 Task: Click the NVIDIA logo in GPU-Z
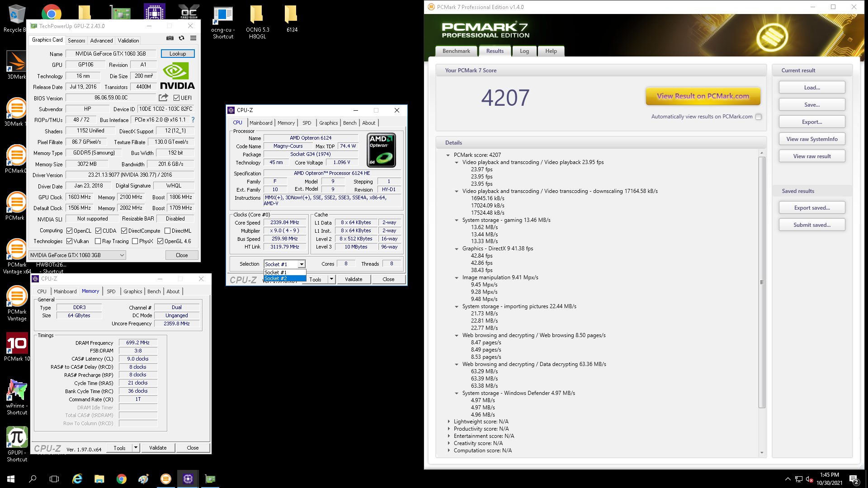(178, 76)
